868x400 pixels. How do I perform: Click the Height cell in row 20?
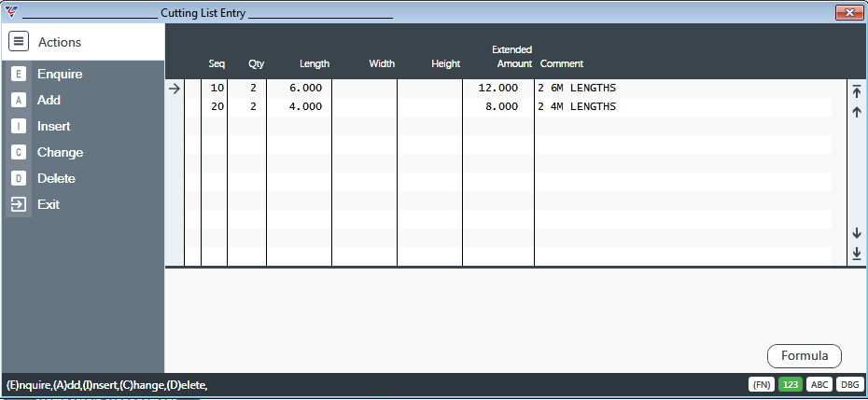(429, 106)
